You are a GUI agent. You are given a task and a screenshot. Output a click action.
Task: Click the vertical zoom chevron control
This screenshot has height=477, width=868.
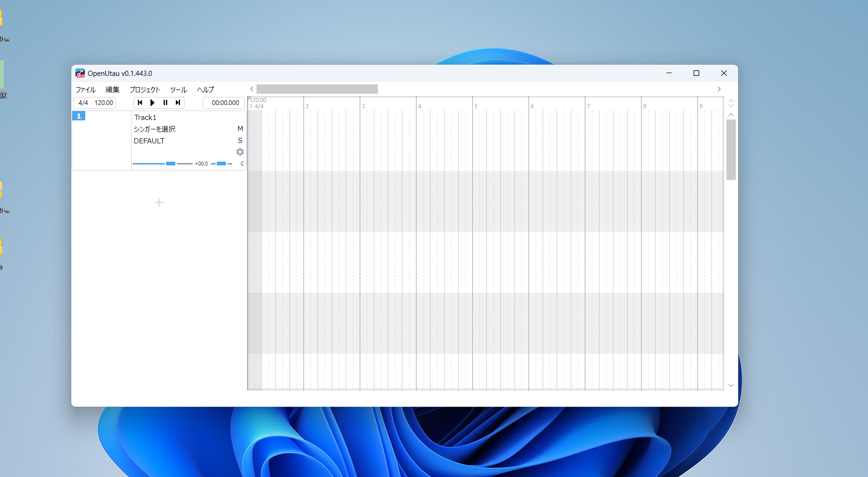click(x=731, y=103)
